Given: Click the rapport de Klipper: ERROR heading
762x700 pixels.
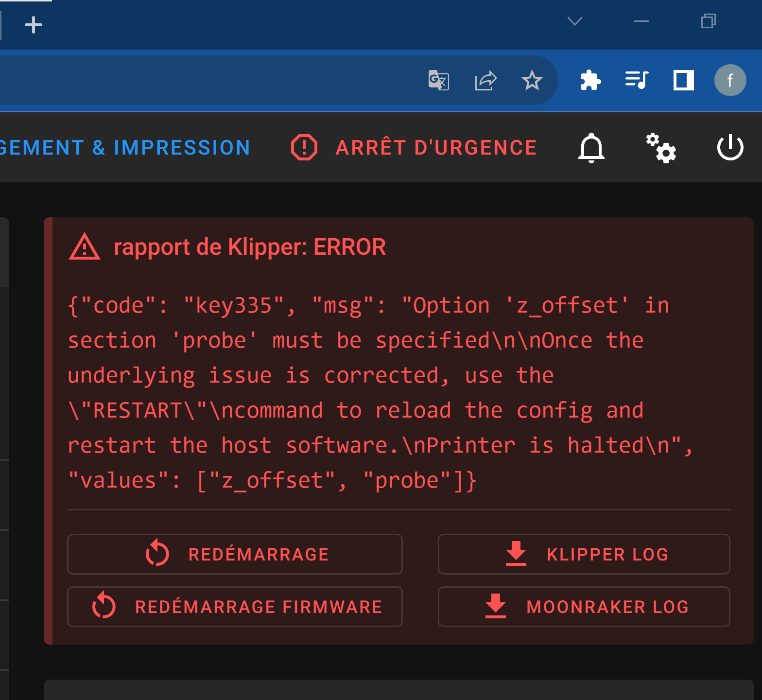Looking at the screenshot, I should 250,247.
